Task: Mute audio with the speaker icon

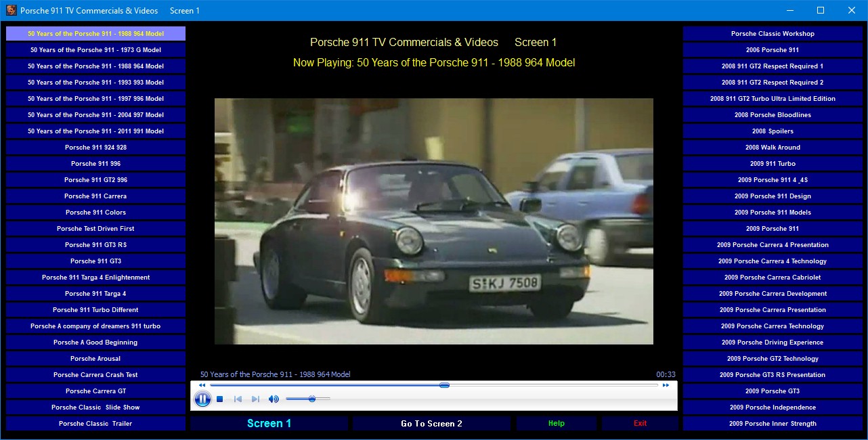Action: click(274, 399)
